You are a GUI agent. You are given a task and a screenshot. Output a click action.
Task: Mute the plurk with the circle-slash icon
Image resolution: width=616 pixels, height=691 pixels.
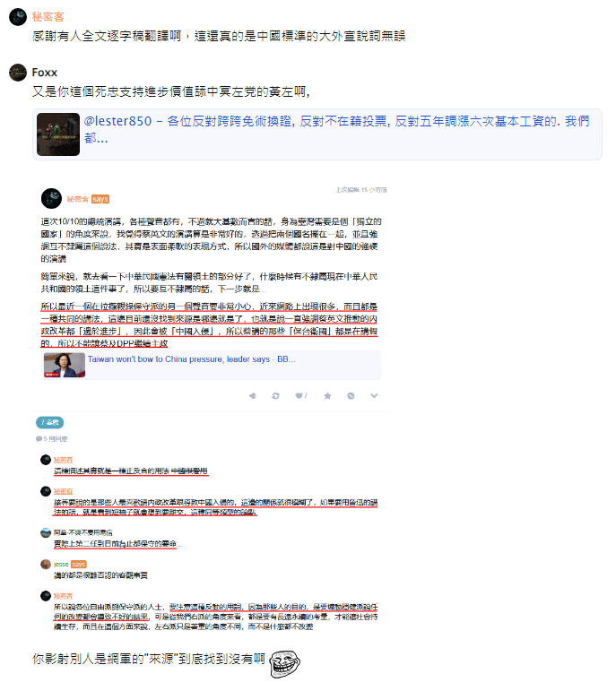(351, 396)
